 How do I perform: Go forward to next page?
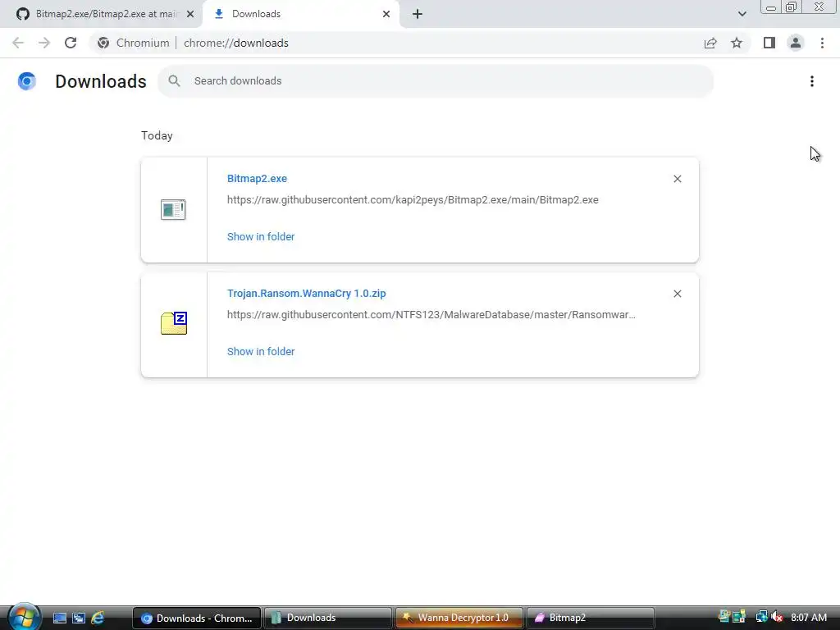(44, 43)
